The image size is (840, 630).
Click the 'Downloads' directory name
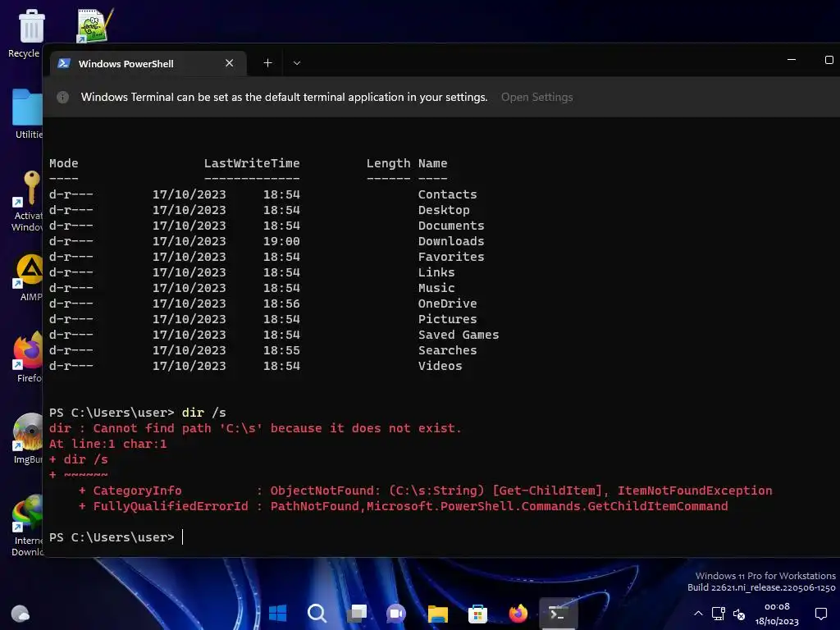click(451, 241)
